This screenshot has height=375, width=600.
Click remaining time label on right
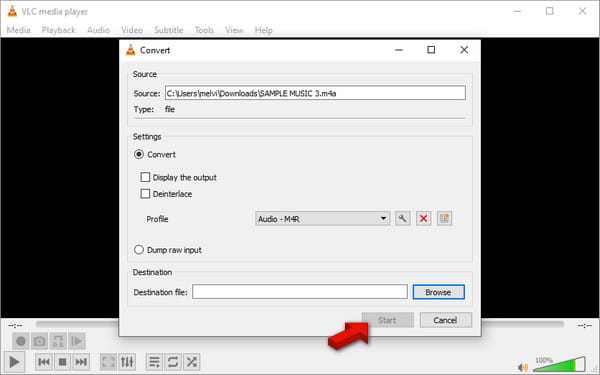(x=585, y=325)
